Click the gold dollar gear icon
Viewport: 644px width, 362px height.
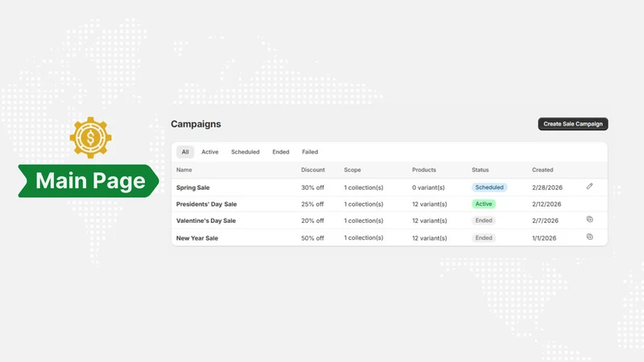click(x=90, y=138)
